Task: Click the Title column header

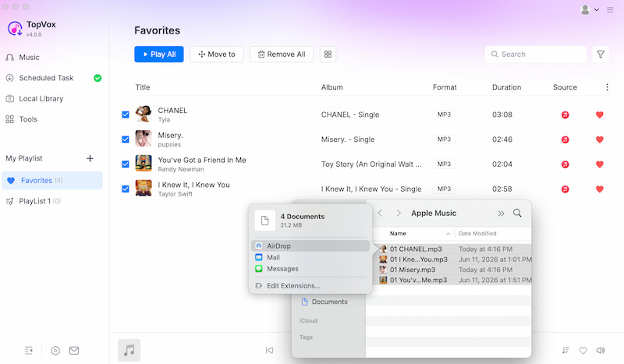Action: click(x=143, y=87)
